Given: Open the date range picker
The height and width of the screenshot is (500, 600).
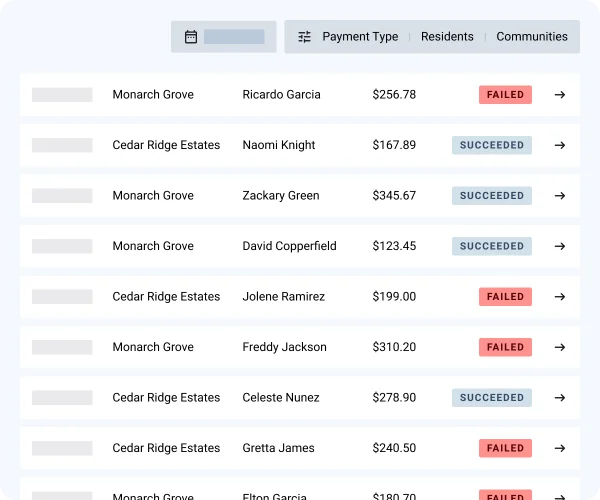Looking at the screenshot, I should tap(233, 37).
